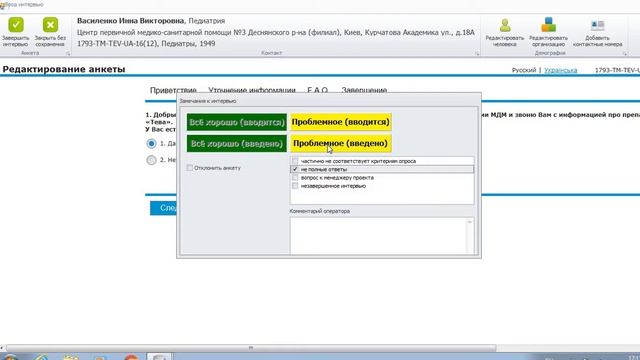
Task: Click Проблемное (вводится) yellow button
Action: click(x=341, y=122)
